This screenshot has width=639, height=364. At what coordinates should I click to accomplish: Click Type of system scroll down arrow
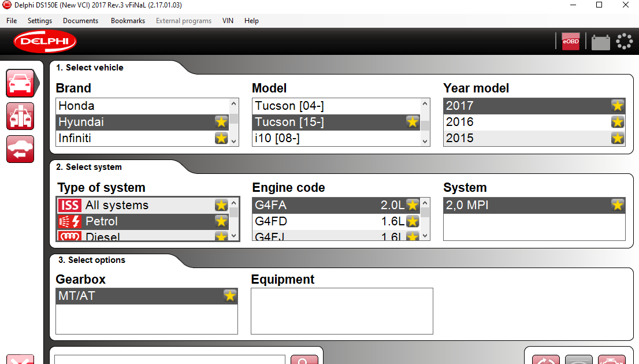click(x=233, y=235)
